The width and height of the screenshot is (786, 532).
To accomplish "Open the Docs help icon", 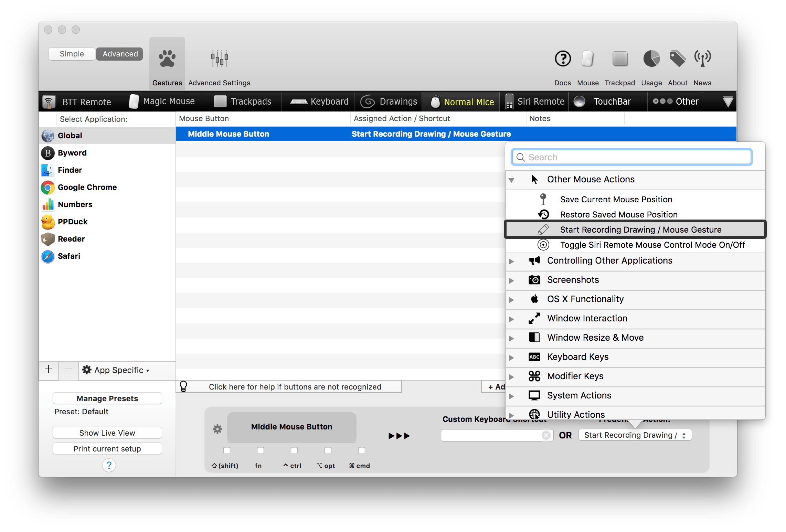I will 563,59.
